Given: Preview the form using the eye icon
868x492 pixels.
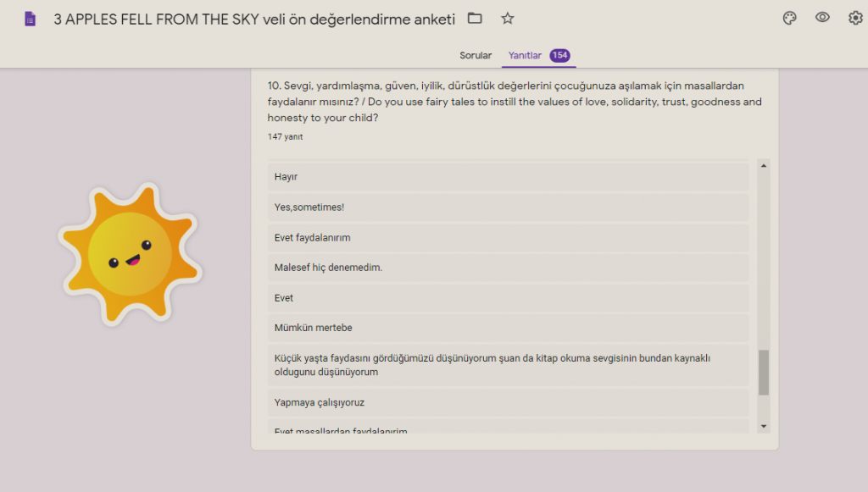Looking at the screenshot, I should [822, 18].
